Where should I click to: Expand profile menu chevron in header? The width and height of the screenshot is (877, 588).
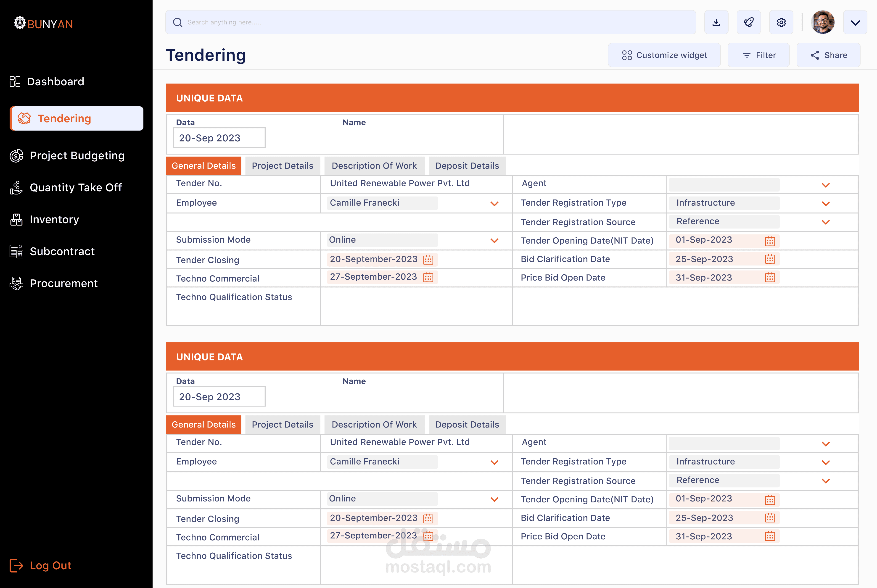855,23
